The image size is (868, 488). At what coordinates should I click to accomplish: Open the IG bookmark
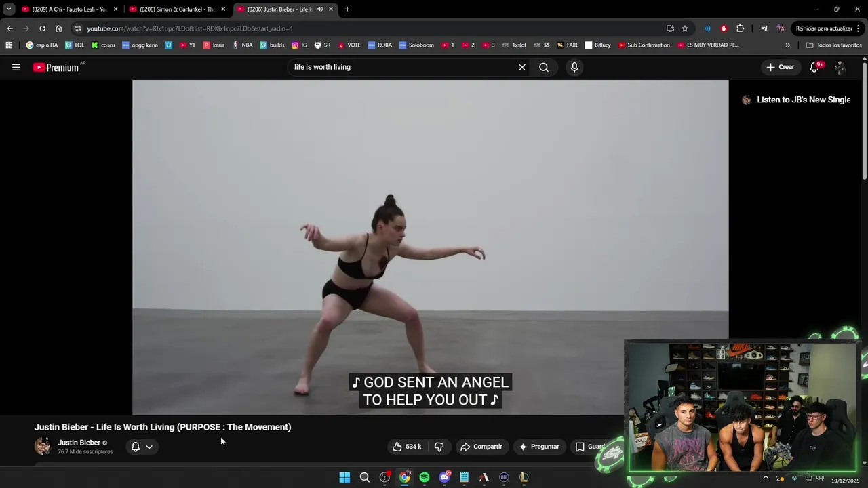point(299,45)
